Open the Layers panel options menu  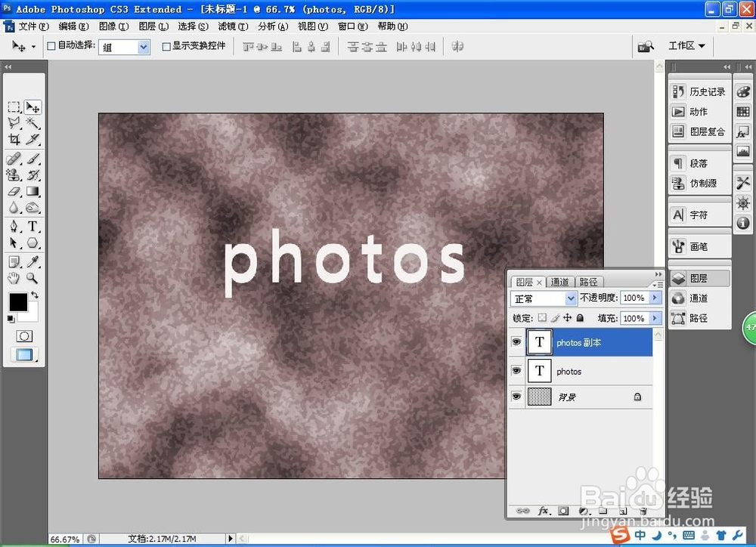[x=657, y=285]
